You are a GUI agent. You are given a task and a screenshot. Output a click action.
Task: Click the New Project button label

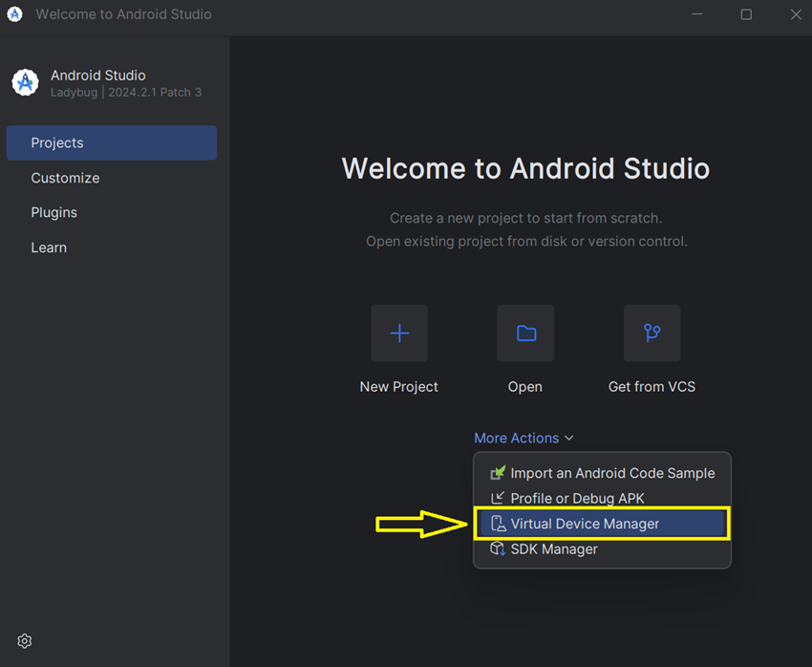point(398,386)
